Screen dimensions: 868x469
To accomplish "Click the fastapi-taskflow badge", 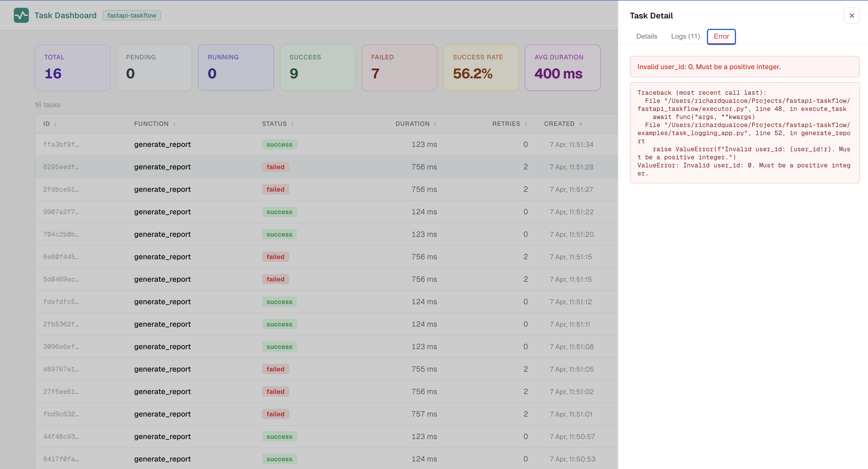I will click(x=131, y=16).
